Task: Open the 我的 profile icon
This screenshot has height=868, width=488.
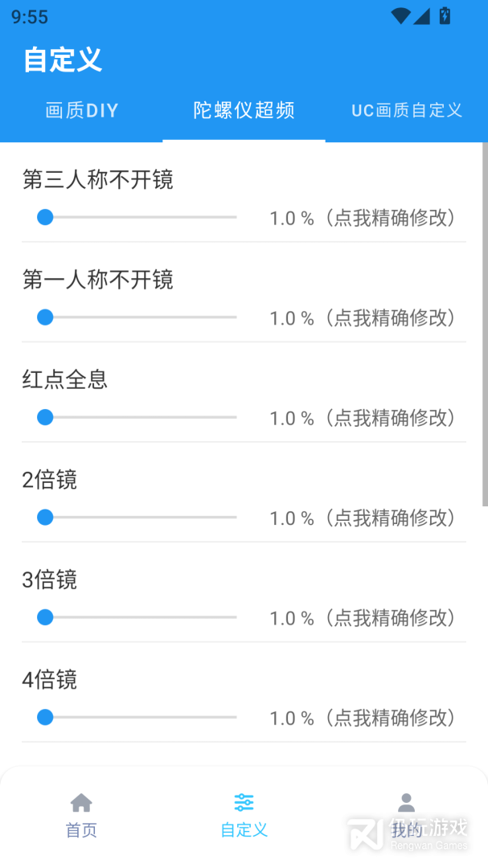Action: (x=406, y=802)
